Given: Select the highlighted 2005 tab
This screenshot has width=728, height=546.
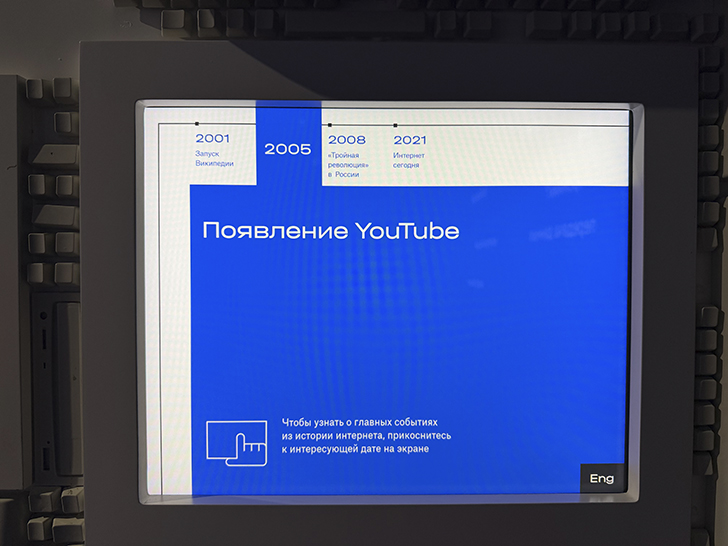Looking at the screenshot, I should coord(288,149).
